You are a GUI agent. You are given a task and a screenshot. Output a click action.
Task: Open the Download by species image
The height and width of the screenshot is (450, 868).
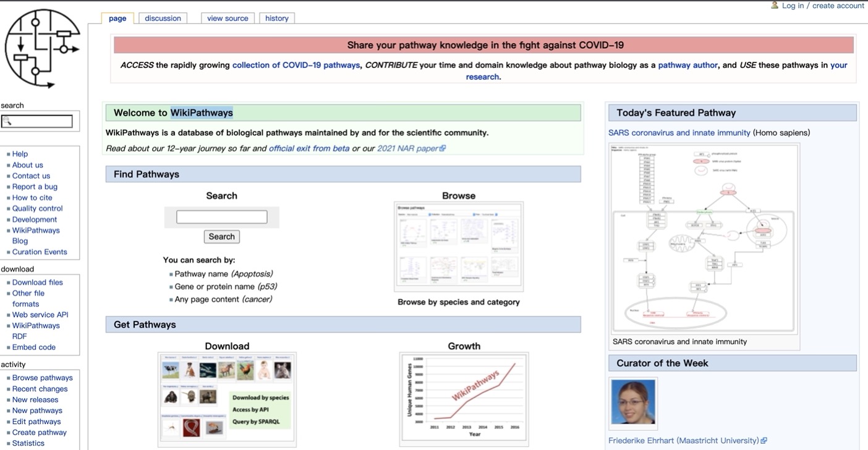[x=227, y=399]
